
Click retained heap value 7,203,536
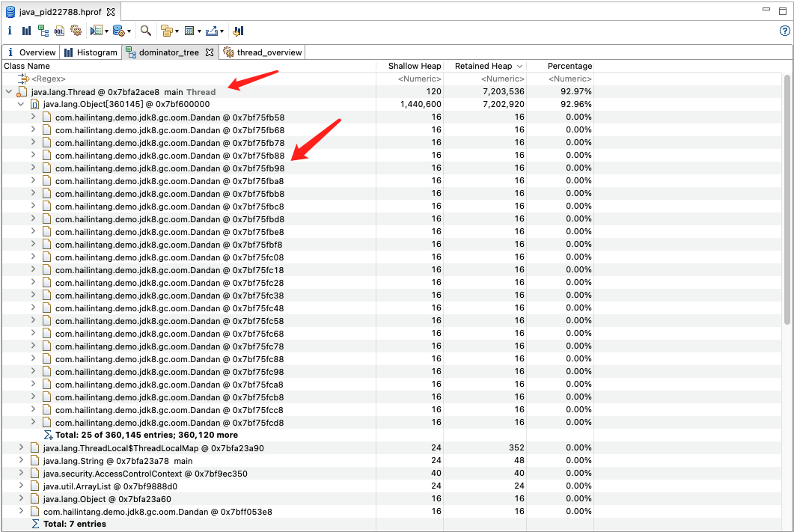[x=504, y=92]
